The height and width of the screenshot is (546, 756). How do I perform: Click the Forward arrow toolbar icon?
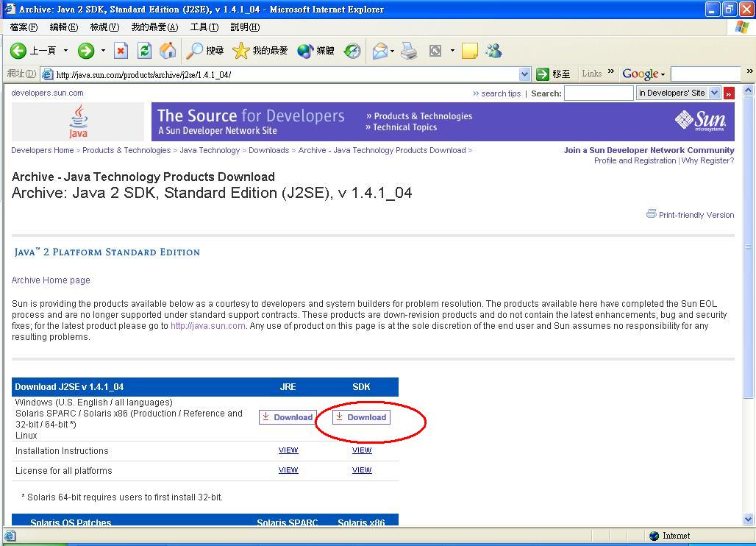(86, 51)
